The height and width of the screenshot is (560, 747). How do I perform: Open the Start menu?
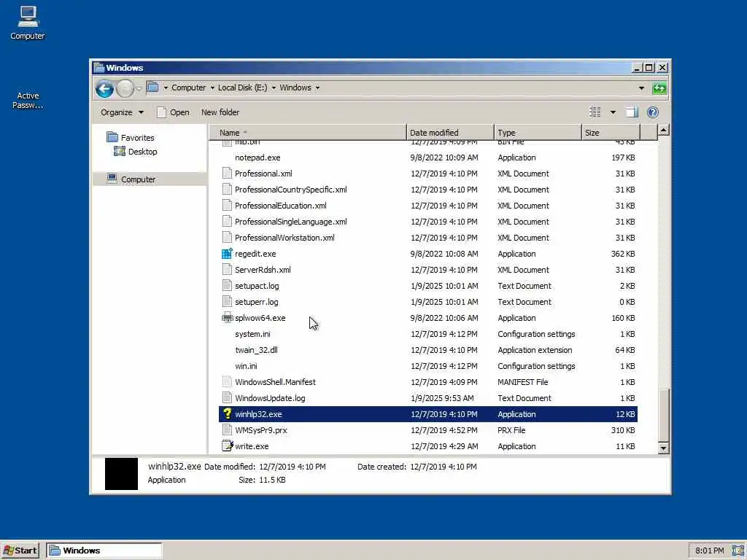pyautogui.click(x=20, y=551)
